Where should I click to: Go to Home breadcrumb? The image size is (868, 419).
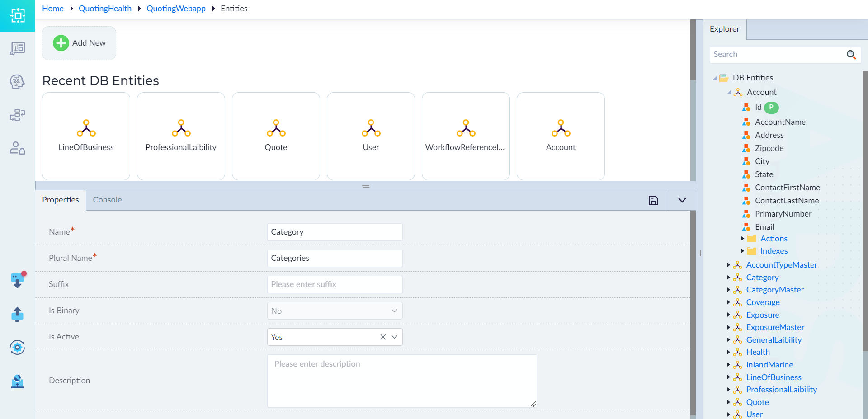pyautogui.click(x=53, y=9)
